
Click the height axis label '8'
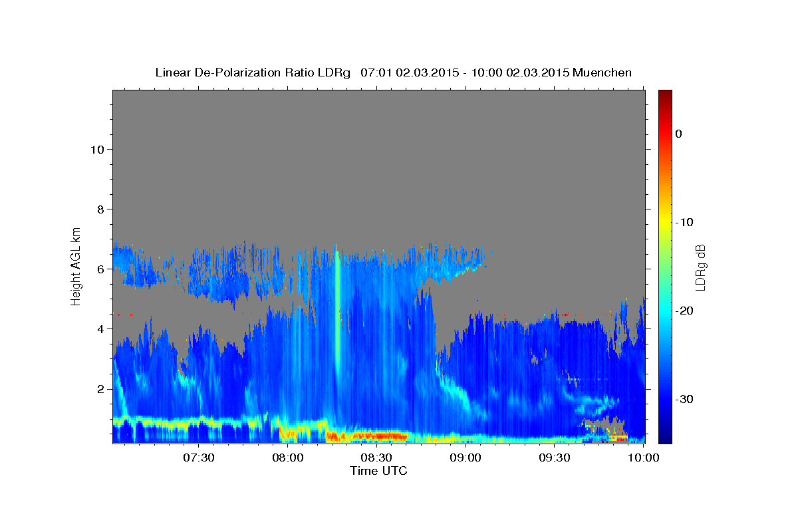click(99, 209)
